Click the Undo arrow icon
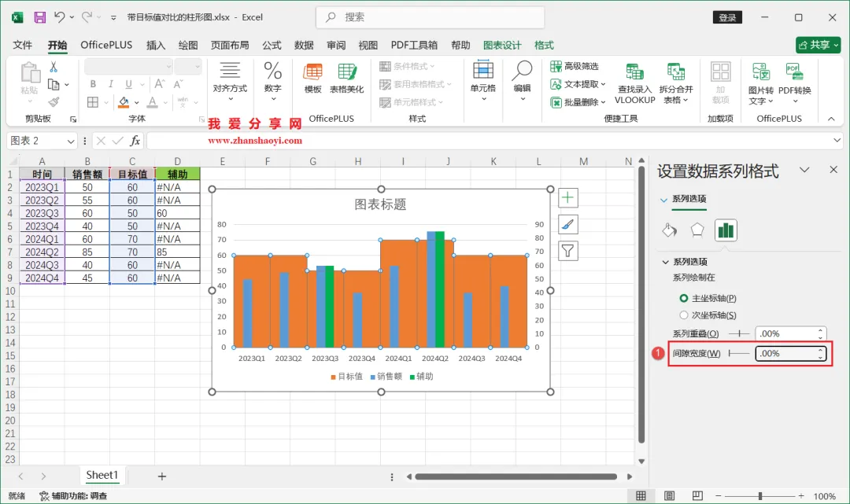The image size is (850, 504). [60, 17]
